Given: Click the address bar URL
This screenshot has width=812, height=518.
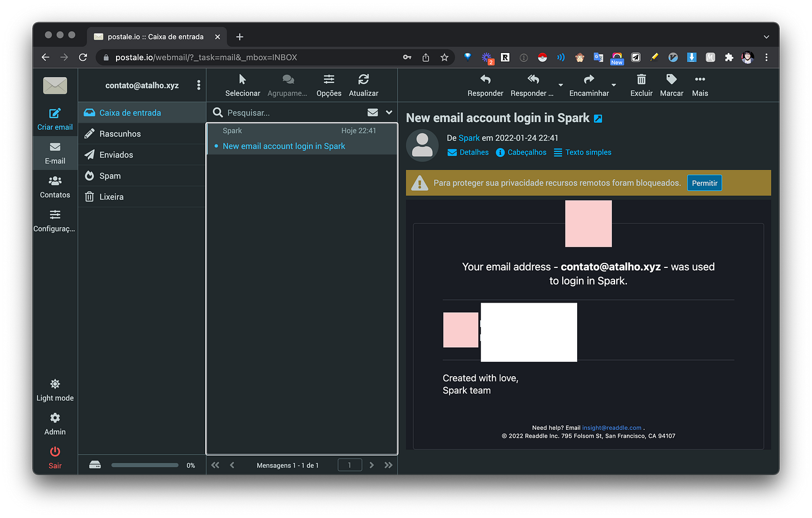Looking at the screenshot, I should coord(206,57).
